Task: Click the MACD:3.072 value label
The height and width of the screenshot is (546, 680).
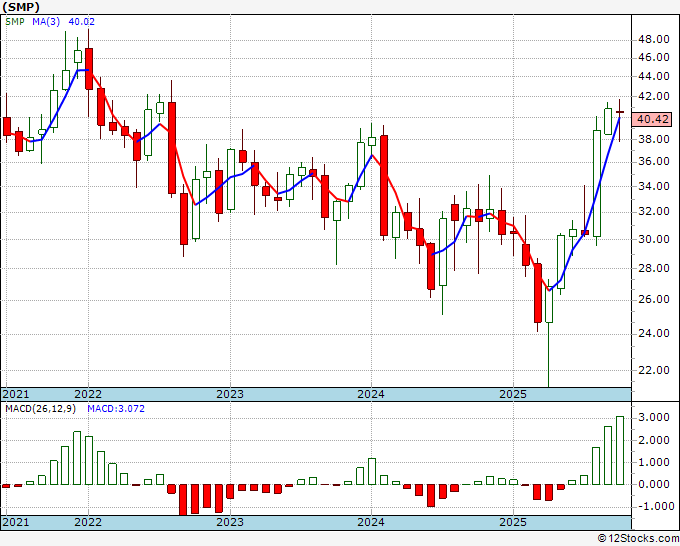Action: [x=116, y=409]
